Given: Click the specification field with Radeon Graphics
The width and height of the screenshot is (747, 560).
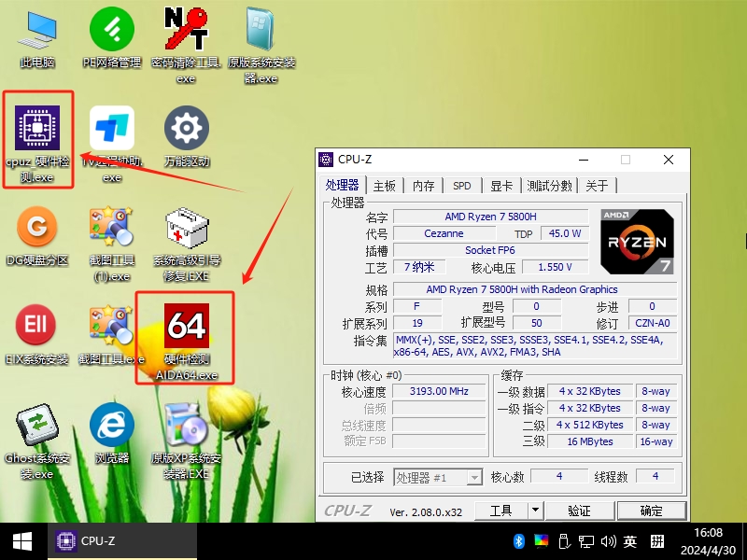Looking at the screenshot, I should [535, 289].
